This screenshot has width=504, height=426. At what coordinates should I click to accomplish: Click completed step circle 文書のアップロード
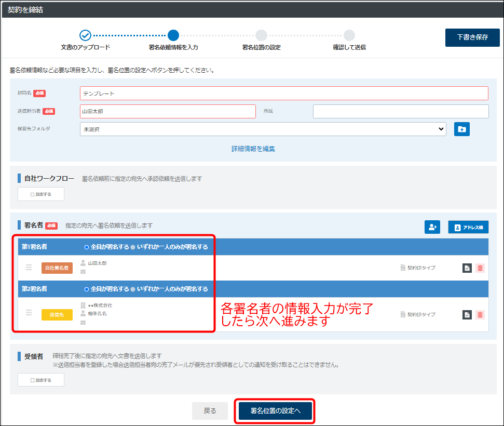tap(85, 35)
